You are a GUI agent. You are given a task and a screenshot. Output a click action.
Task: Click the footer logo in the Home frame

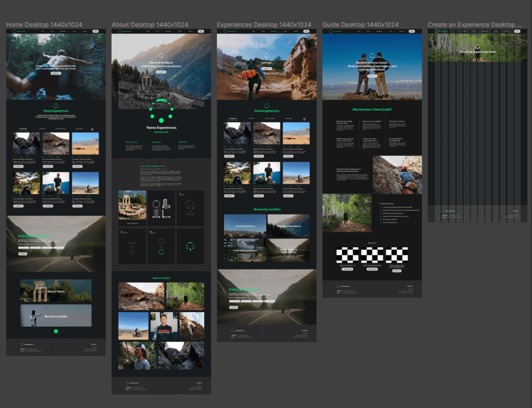point(22,344)
